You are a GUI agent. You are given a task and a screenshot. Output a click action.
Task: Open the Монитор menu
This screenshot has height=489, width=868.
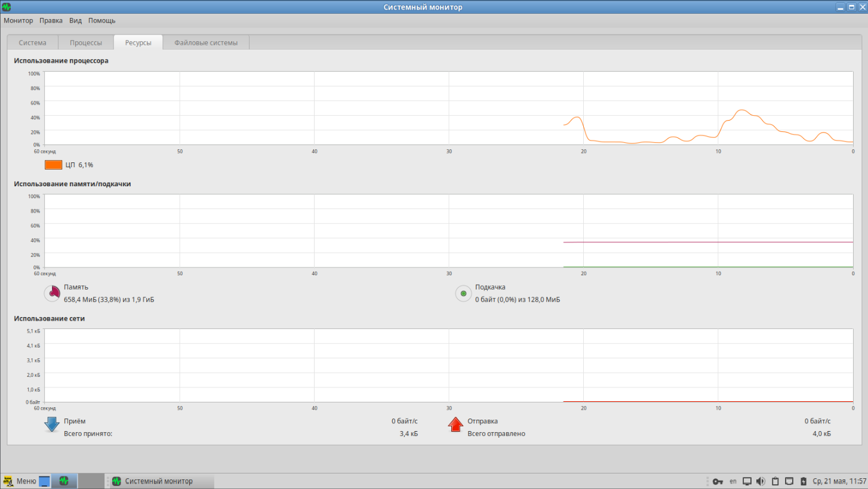click(19, 20)
